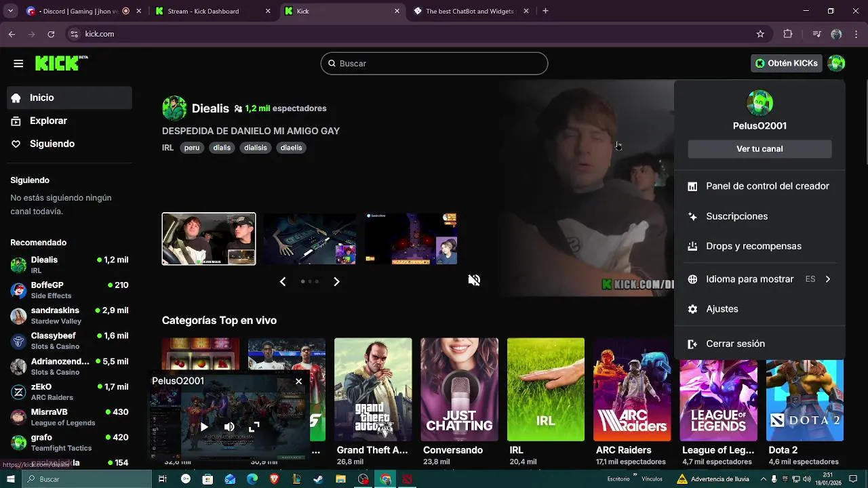Close the PelusO2001 mini player

coord(298,382)
